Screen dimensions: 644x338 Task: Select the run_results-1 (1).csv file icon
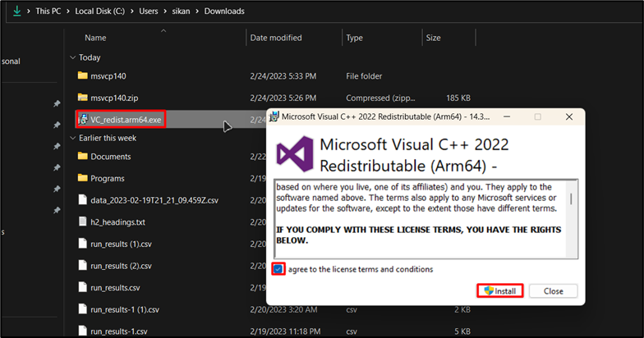click(82, 308)
